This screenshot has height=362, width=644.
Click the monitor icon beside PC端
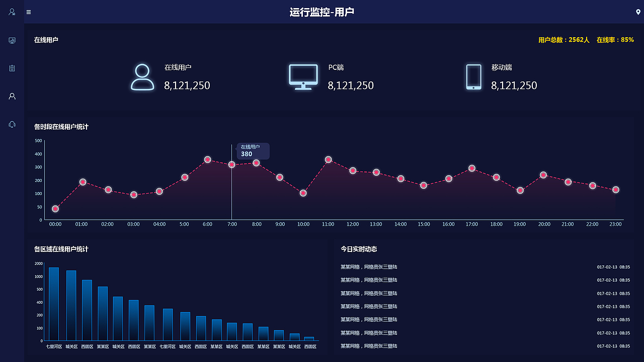pyautogui.click(x=303, y=75)
